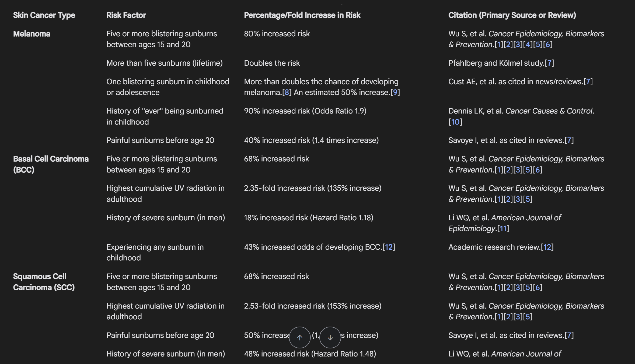The width and height of the screenshot is (635, 364).
Task: Open citation [3] in the SCC 68% increased risk row
Action: point(518,287)
